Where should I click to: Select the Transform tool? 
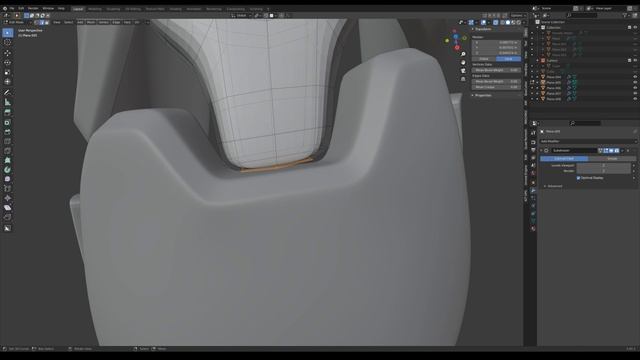[x=7, y=82]
